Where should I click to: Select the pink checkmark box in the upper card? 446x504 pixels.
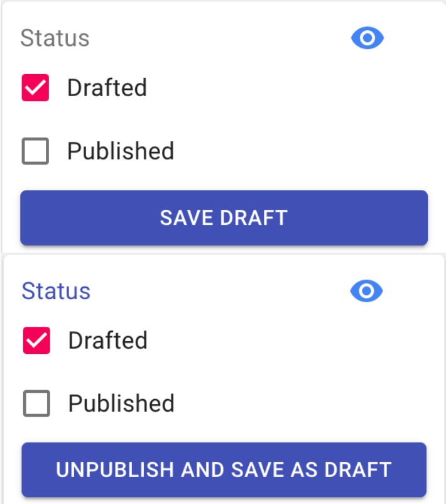point(35,88)
